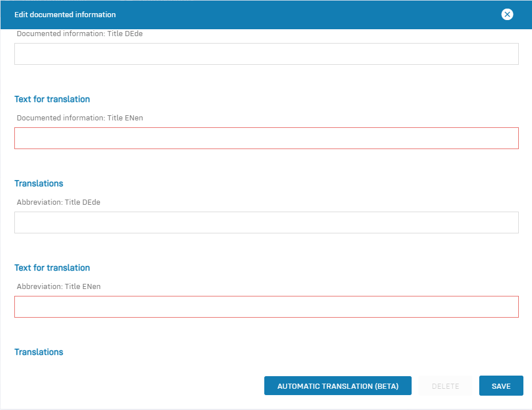Click the first Text for translation heading
The image size is (532, 410).
tap(52, 99)
